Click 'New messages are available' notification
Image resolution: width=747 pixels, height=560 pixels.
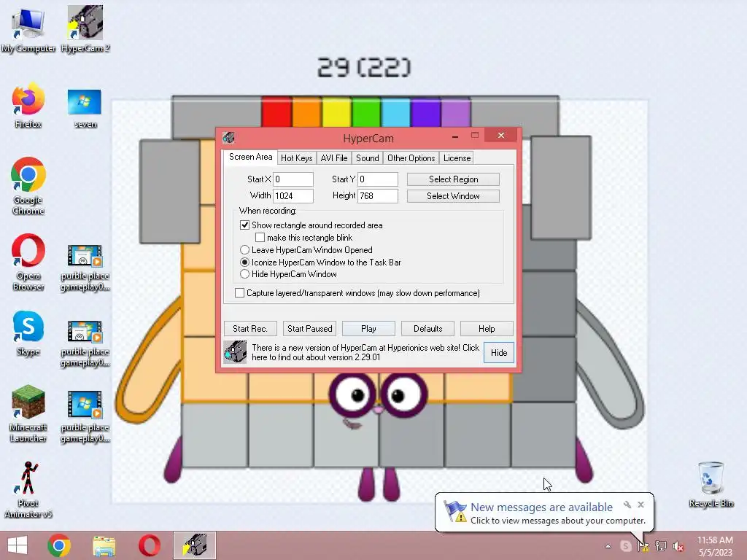(541, 507)
